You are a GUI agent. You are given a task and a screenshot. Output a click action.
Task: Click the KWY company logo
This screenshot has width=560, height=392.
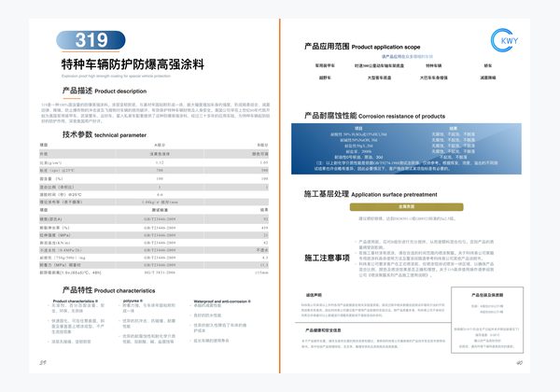[x=504, y=40]
